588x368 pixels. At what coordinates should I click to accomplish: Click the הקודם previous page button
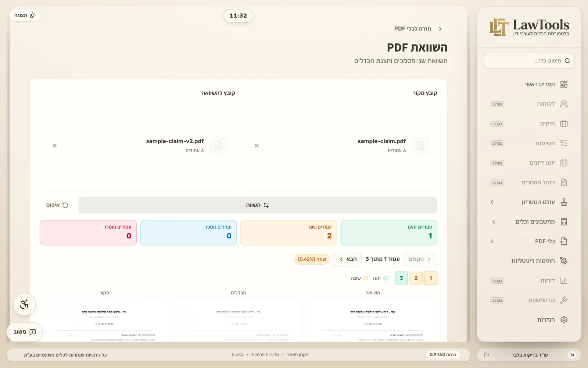pyautogui.click(x=420, y=259)
